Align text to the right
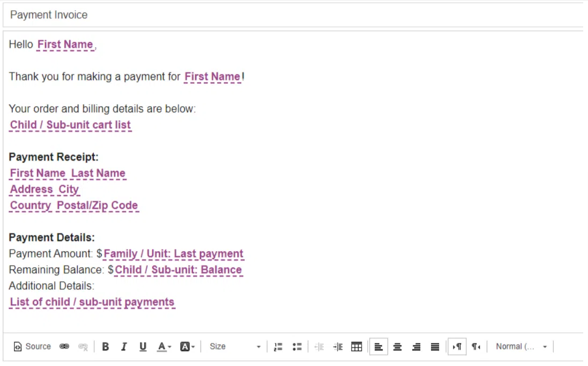Screen dimensions: 588x366 (416, 347)
